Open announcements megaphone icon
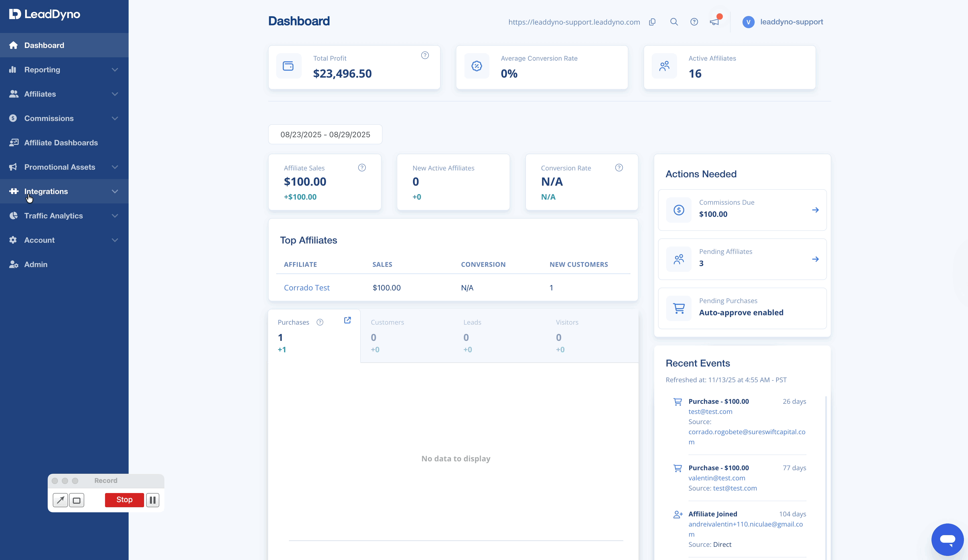Image resolution: width=968 pixels, height=560 pixels. (715, 22)
